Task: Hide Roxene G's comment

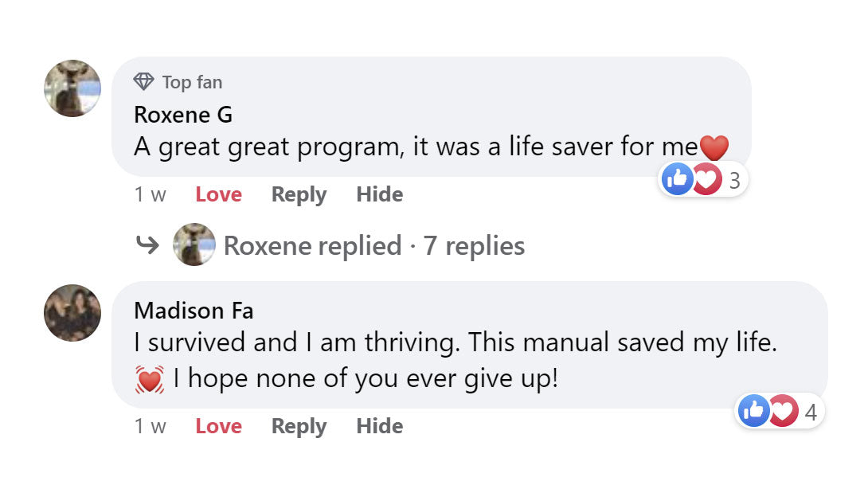Action: point(379,195)
